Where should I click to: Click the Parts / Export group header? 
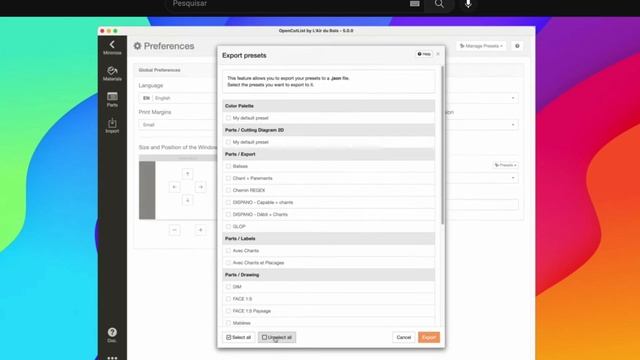tap(329, 154)
